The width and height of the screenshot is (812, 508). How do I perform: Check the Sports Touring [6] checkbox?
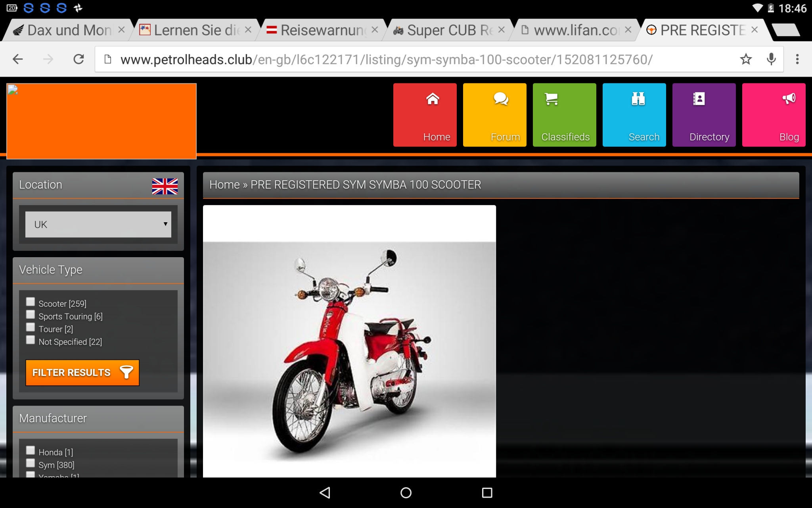coord(31,315)
